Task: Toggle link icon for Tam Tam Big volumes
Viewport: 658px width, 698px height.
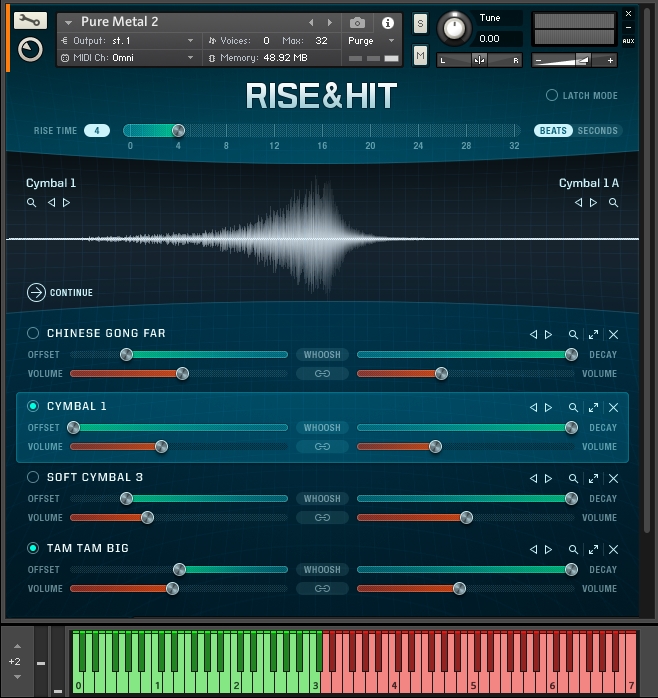Action: [322, 588]
